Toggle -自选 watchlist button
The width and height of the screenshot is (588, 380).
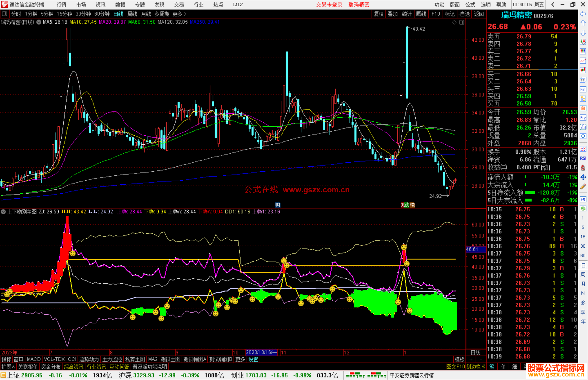464,14
